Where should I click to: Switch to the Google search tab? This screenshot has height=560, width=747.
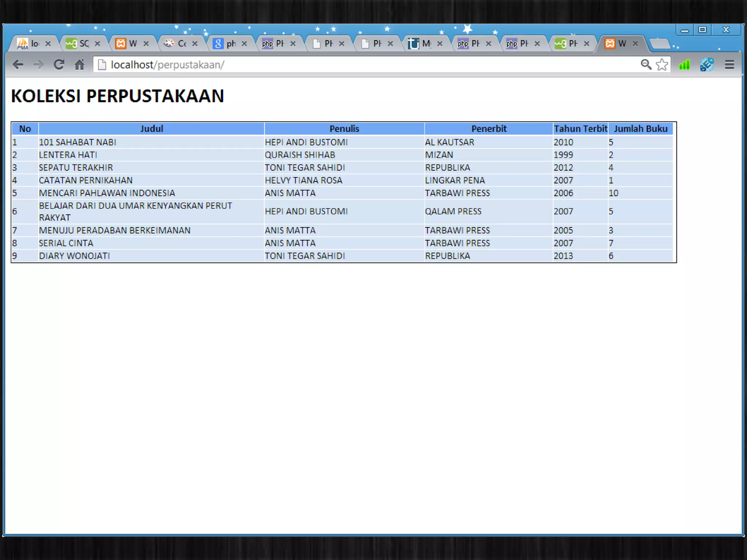click(225, 44)
